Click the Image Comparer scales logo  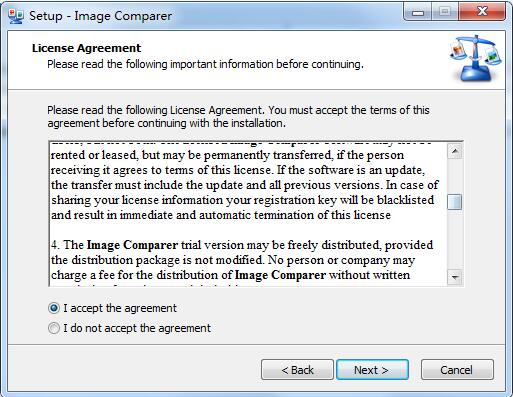476,58
